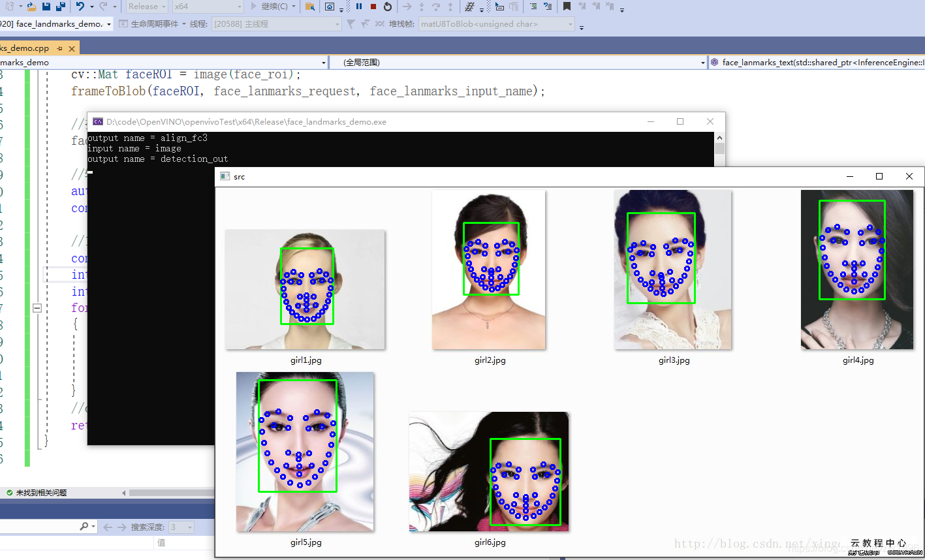This screenshot has height=560, width=925.
Task: Maximize the face_landmarks_demo.exe console
Action: point(680,121)
